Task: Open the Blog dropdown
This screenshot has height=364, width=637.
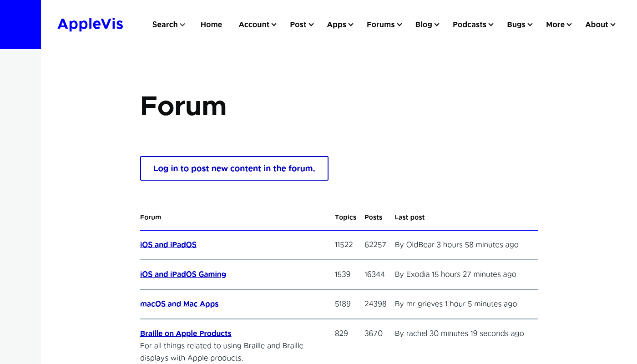Action: point(427,25)
